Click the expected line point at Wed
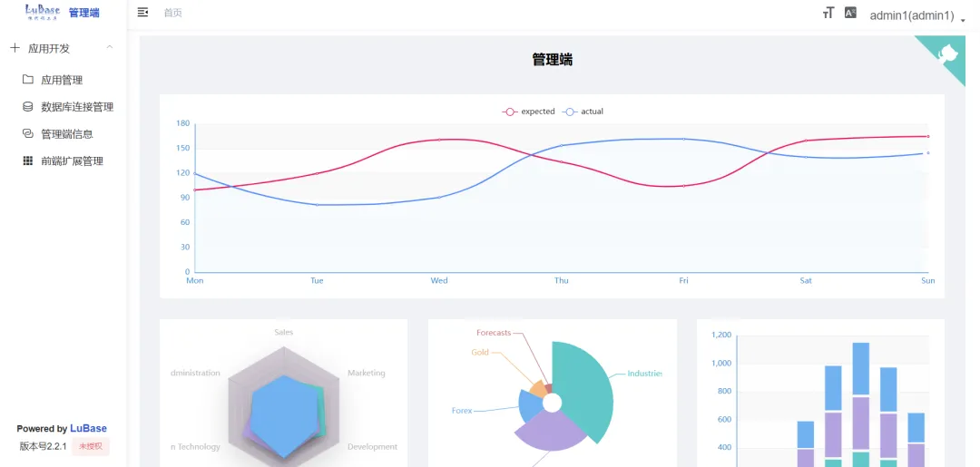The image size is (980, 467). 439,140
